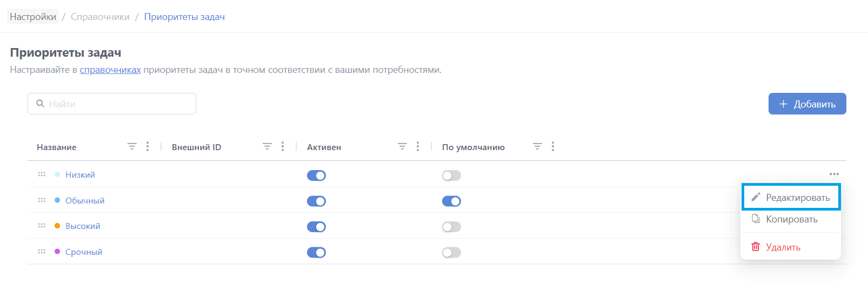The image size is (868, 284).
Task: Click the filter icon in Активен column
Action: click(402, 147)
